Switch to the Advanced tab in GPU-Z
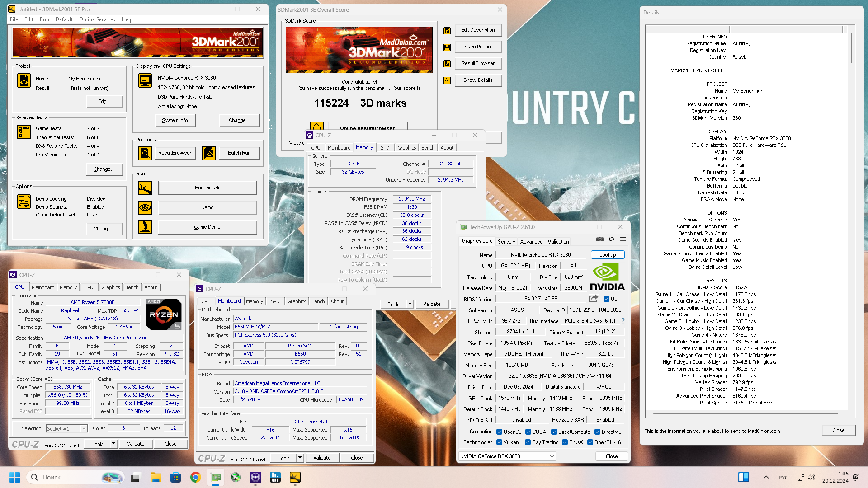 pos(531,242)
